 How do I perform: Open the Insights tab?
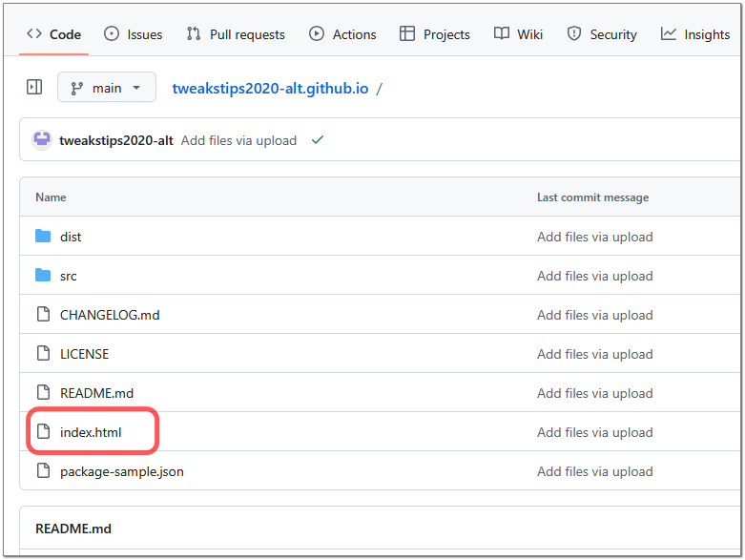coord(695,34)
